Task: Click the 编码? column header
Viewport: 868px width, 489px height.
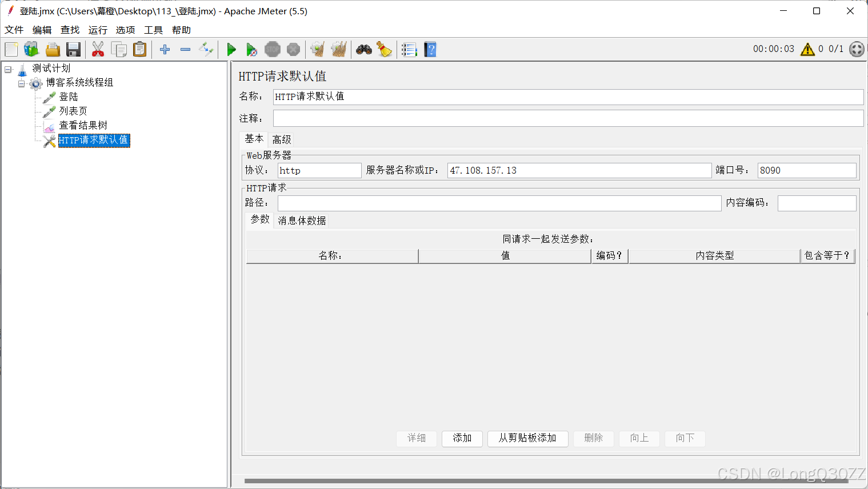Action: click(610, 256)
